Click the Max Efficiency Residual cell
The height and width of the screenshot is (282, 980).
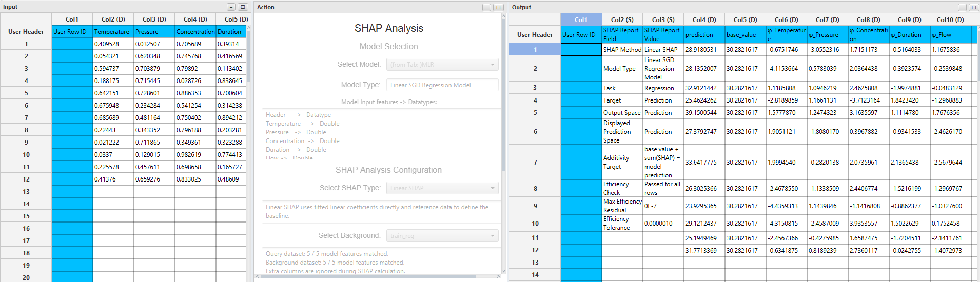coord(622,206)
